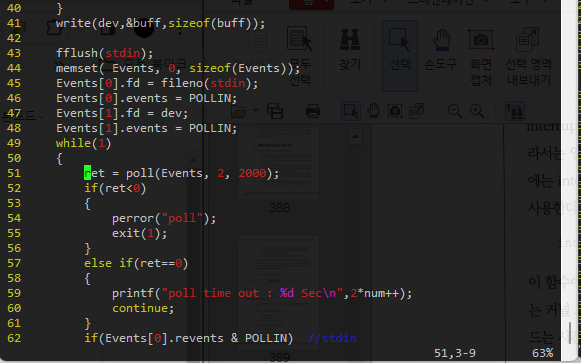Screen dimensions: 581x363
Task: Click the small binoculars search icon in quick toolbar
Action: (515, 111)
